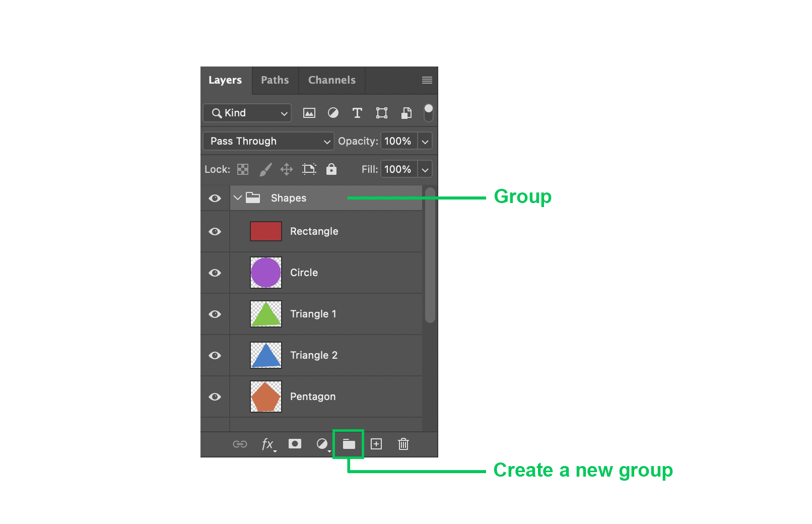
Task: Hide the Shapes group
Action: (215, 198)
